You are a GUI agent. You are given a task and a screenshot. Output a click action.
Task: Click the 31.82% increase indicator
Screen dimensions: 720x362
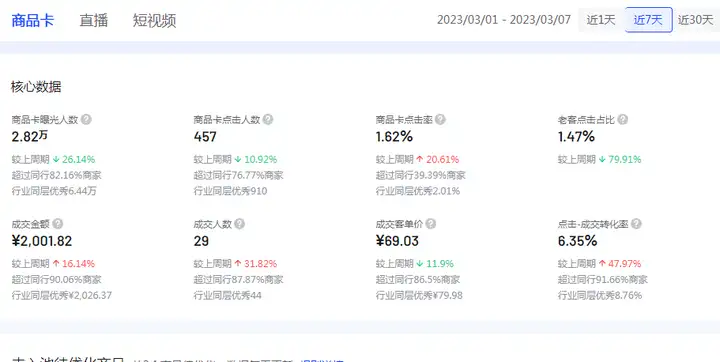point(255,264)
